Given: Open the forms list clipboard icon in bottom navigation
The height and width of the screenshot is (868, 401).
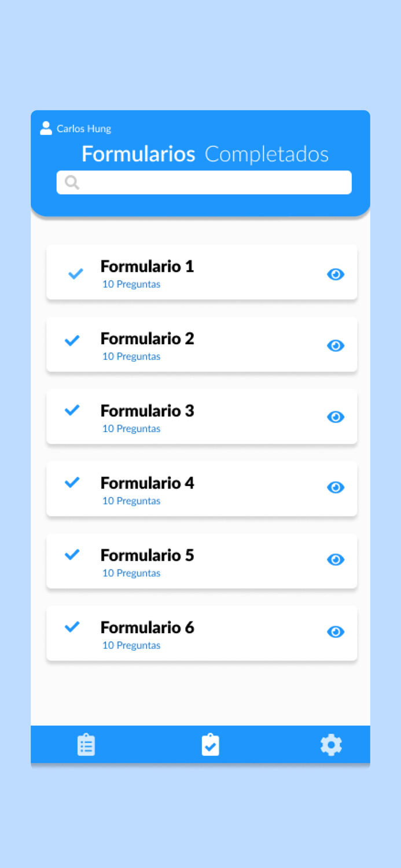Looking at the screenshot, I should tap(86, 744).
